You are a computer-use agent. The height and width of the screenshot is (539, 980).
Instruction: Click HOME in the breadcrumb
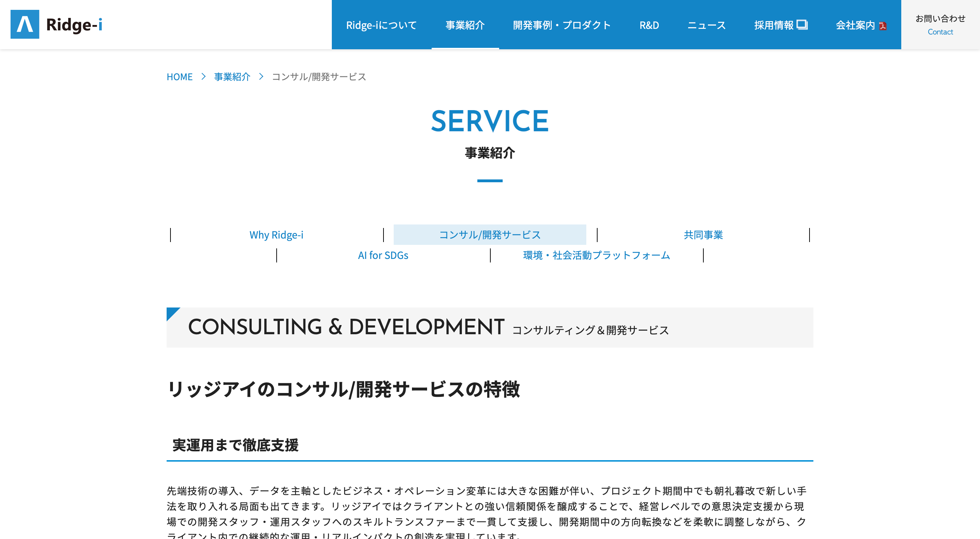[180, 77]
